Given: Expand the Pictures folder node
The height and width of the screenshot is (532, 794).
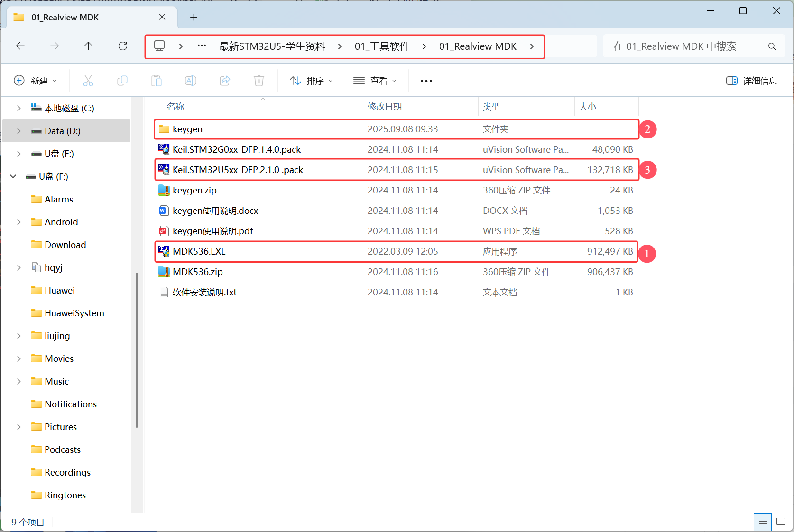Looking at the screenshot, I should (18, 427).
